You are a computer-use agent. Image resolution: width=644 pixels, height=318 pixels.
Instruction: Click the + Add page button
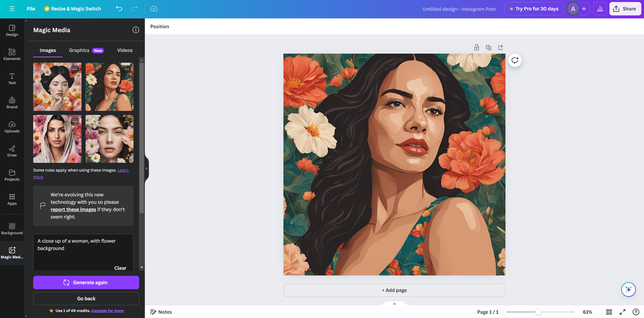pyautogui.click(x=394, y=290)
